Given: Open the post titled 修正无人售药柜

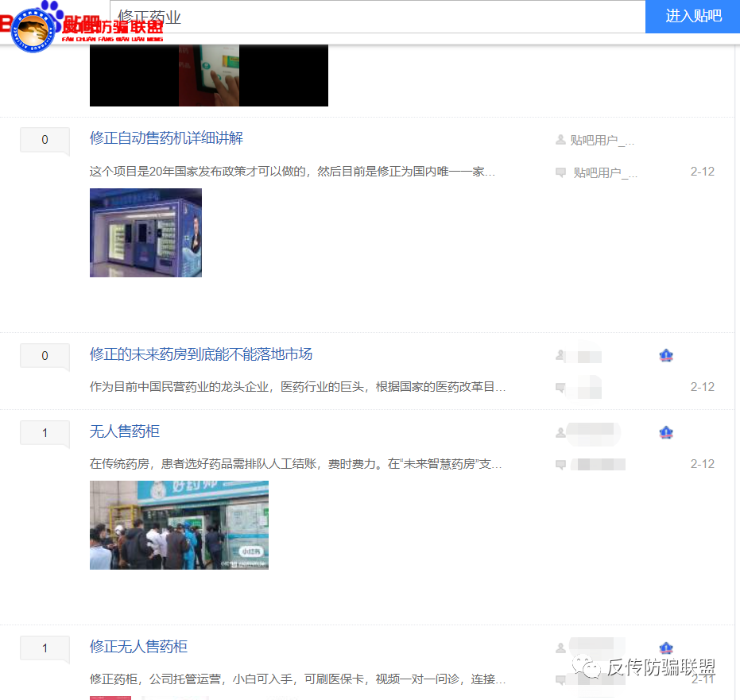Looking at the screenshot, I should pos(138,647).
